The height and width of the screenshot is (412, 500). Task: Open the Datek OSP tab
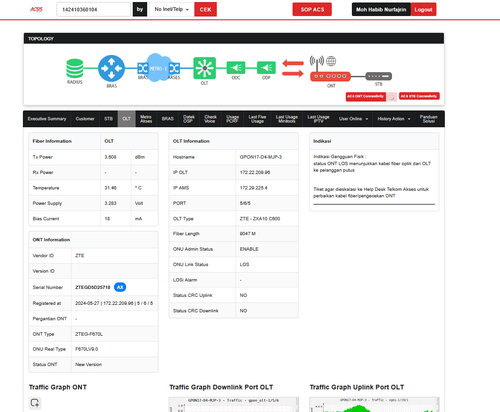[x=189, y=119]
